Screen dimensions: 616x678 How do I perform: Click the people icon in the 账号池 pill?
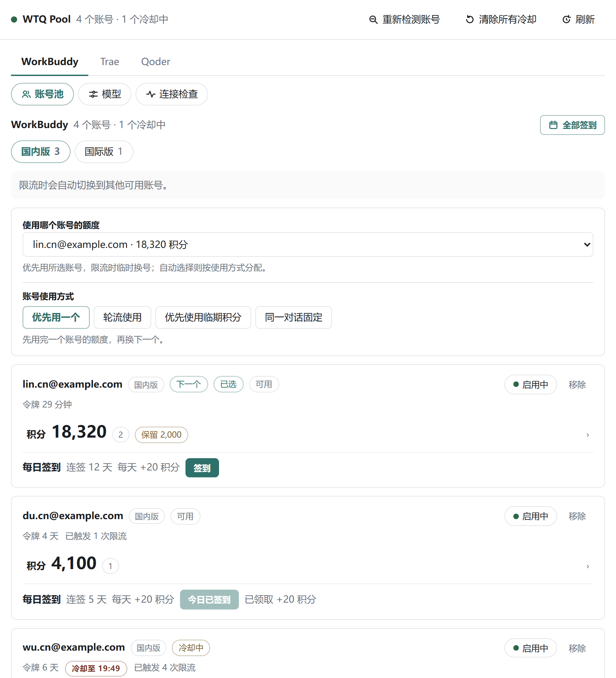[x=26, y=94]
